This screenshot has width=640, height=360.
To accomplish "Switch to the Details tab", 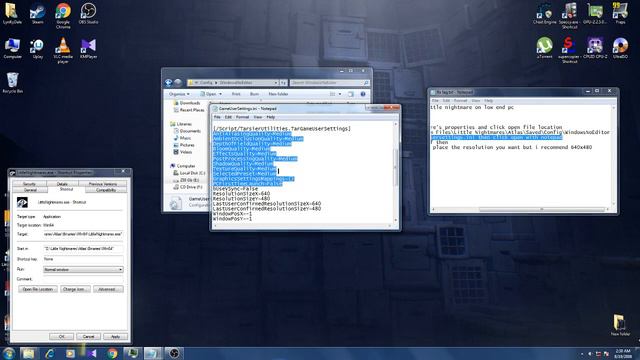I will [62, 184].
